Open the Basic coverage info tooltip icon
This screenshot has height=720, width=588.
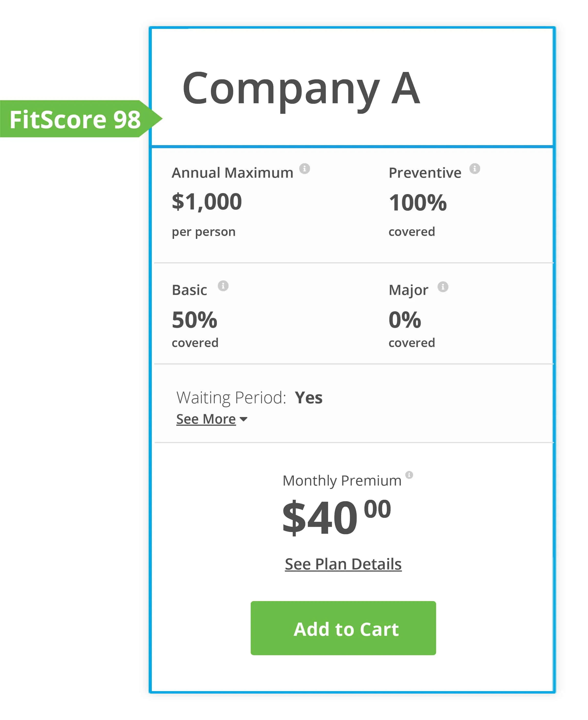tap(223, 286)
